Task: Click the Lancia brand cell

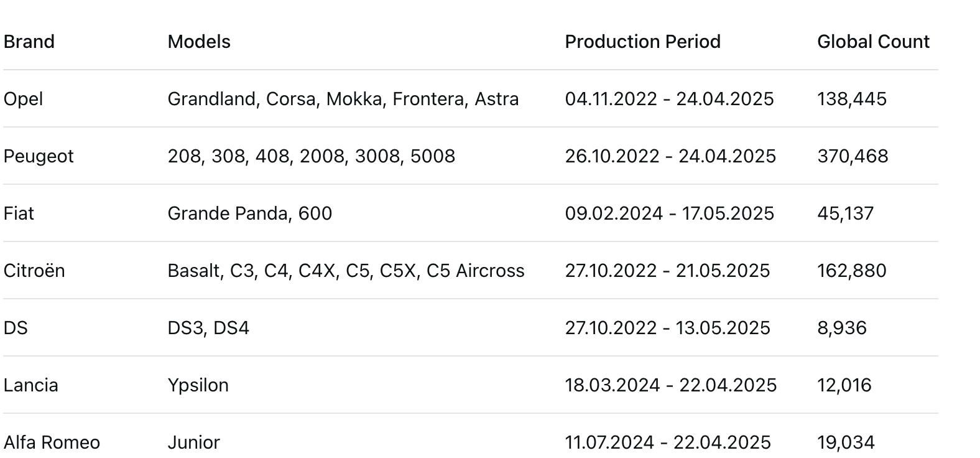Action: pos(30,385)
